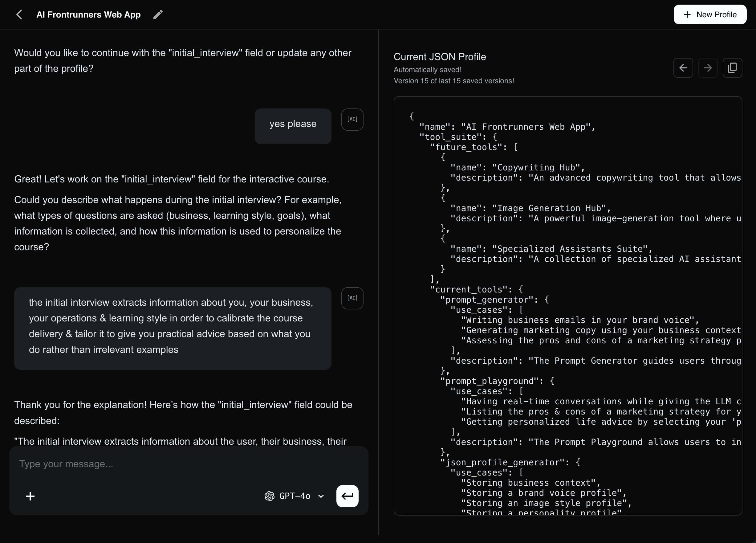View the previous saved JSON version
The image size is (756, 543).
pos(683,68)
